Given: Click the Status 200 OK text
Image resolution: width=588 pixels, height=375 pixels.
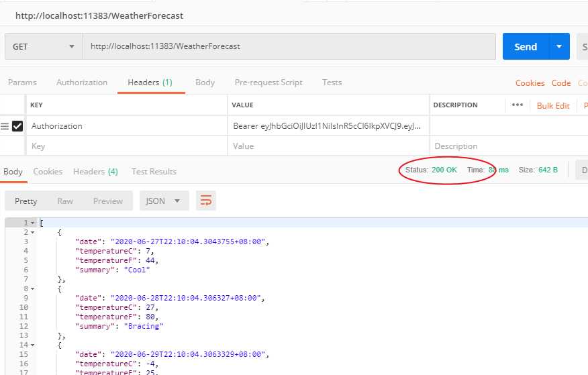Looking at the screenshot, I should pyautogui.click(x=431, y=170).
